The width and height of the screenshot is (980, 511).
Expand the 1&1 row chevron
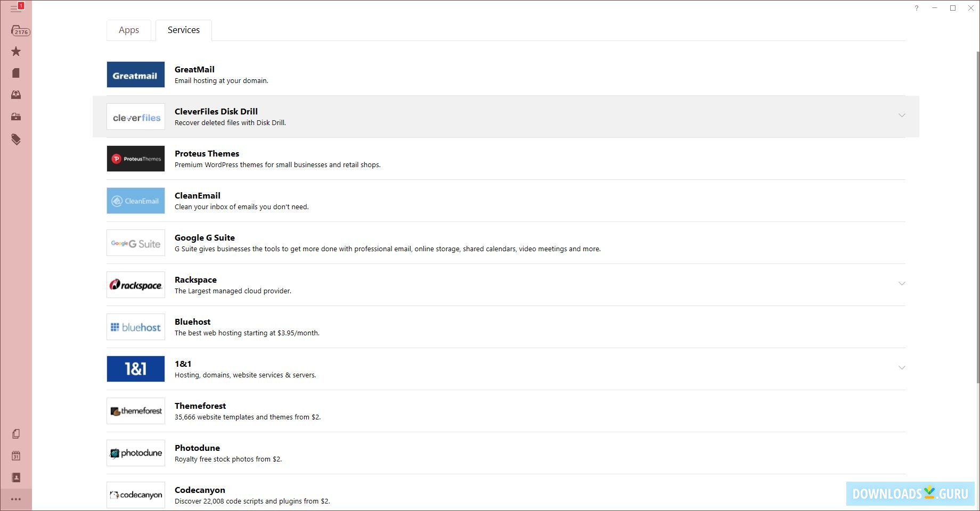point(902,367)
